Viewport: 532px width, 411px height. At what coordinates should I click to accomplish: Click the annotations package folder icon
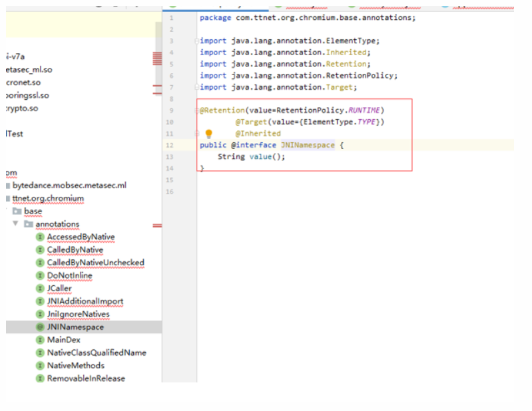(x=29, y=224)
